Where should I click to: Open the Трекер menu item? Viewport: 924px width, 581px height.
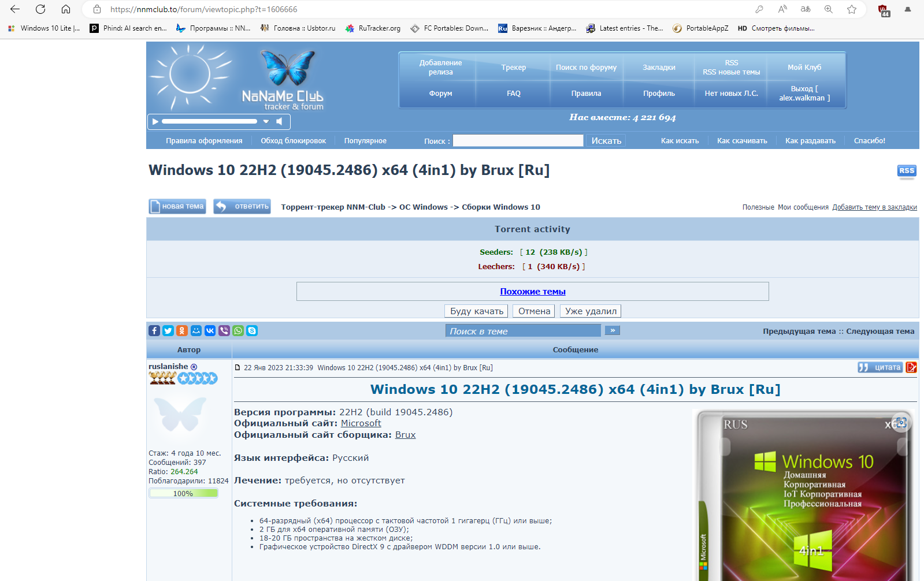(x=513, y=68)
